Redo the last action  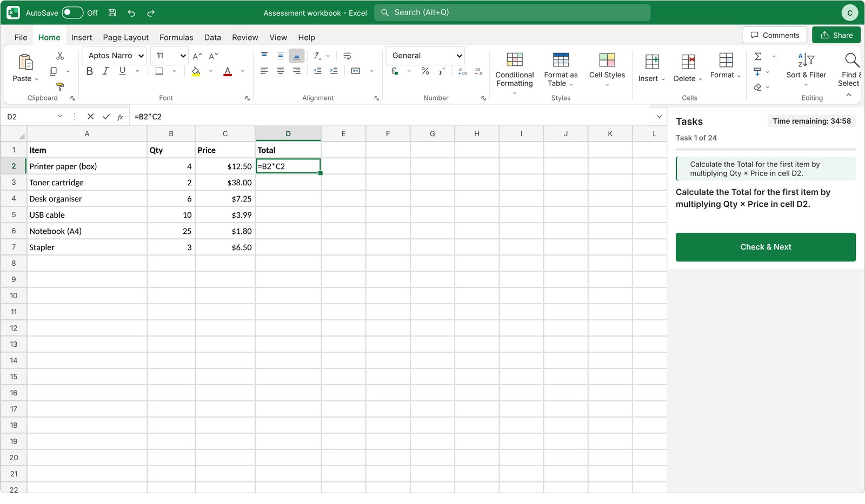(151, 12)
